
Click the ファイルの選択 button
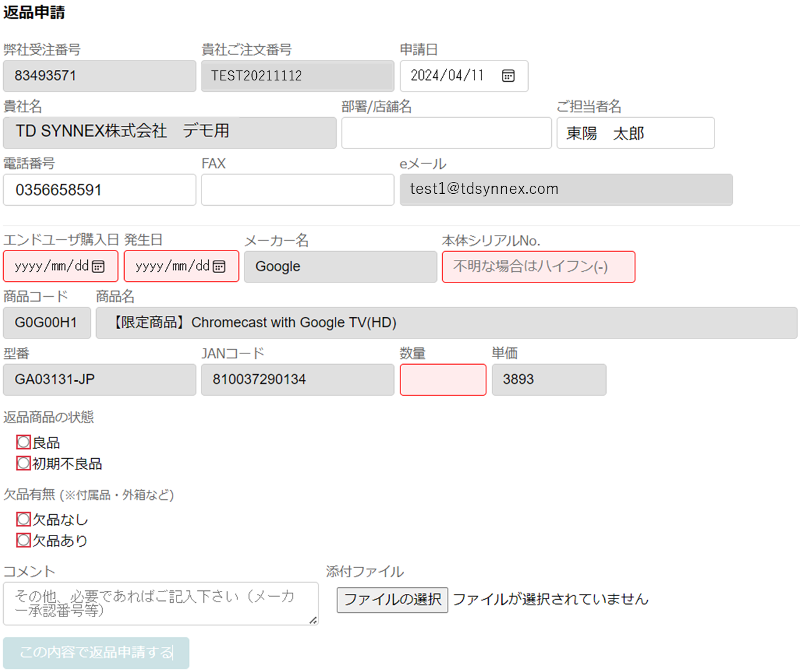click(392, 600)
